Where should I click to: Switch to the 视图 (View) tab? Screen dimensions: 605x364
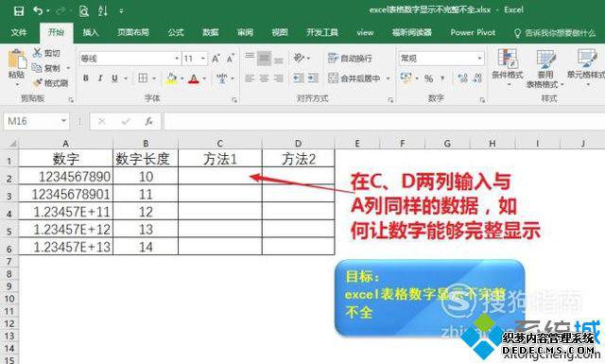280,32
